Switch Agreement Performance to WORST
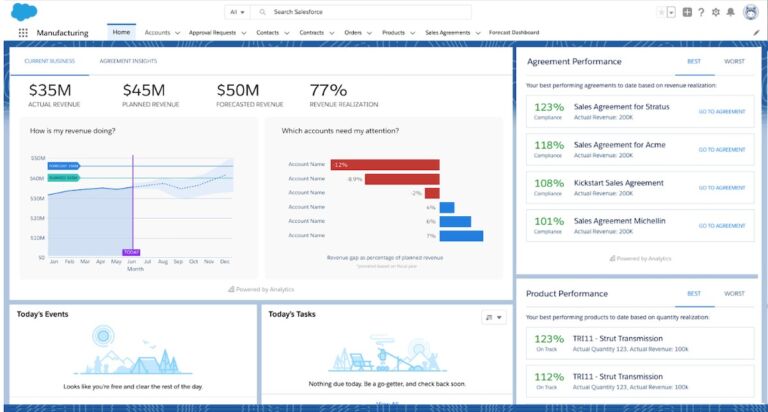 click(734, 61)
